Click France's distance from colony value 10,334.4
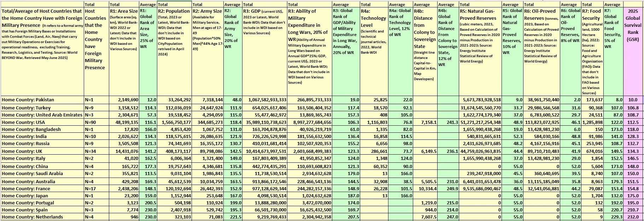Viewport: 644px width, 221px height. pyautogui.click(x=425, y=189)
